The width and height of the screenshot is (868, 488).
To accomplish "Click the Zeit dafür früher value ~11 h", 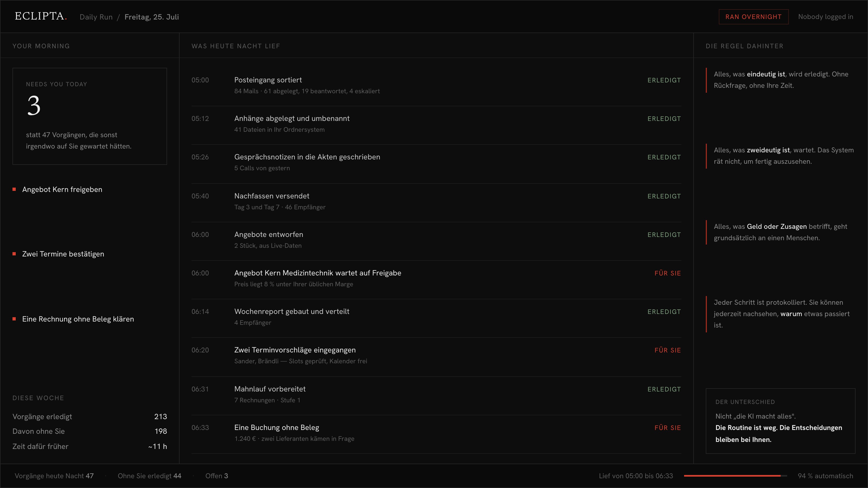I will pyautogui.click(x=157, y=447).
